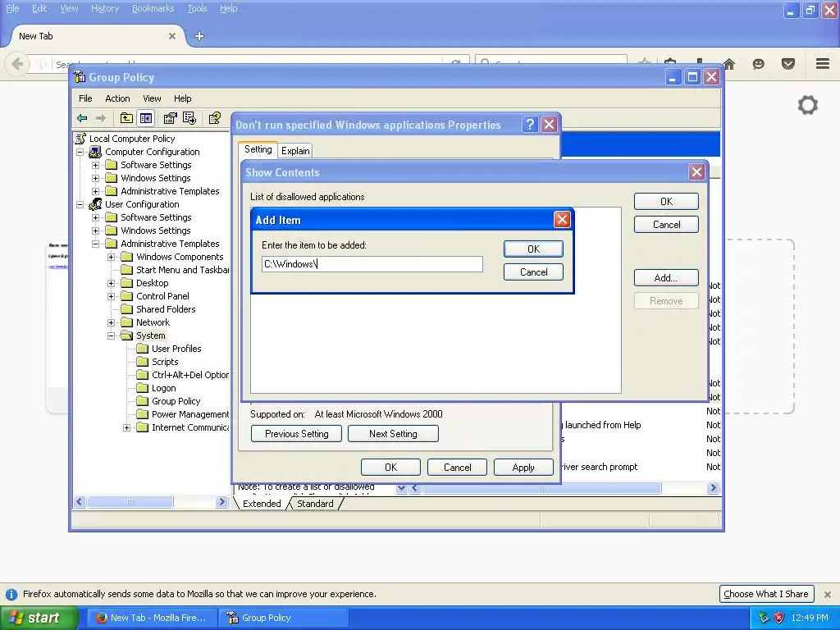Expand the Control Panel node

111,296
